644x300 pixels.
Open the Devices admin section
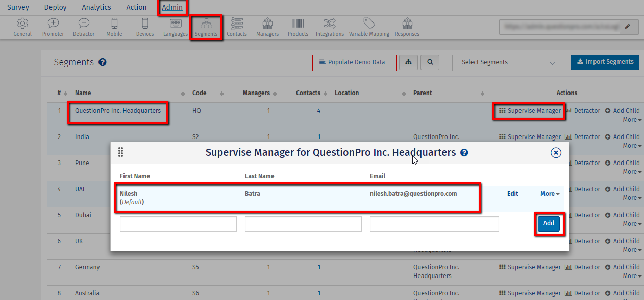144,27
